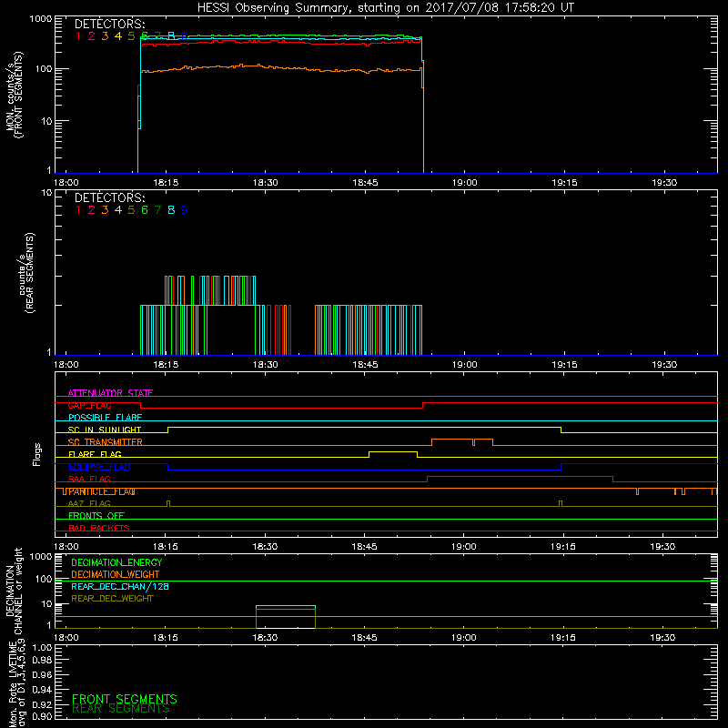Select detector 5 in the rear segments legend

[x=131, y=210]
